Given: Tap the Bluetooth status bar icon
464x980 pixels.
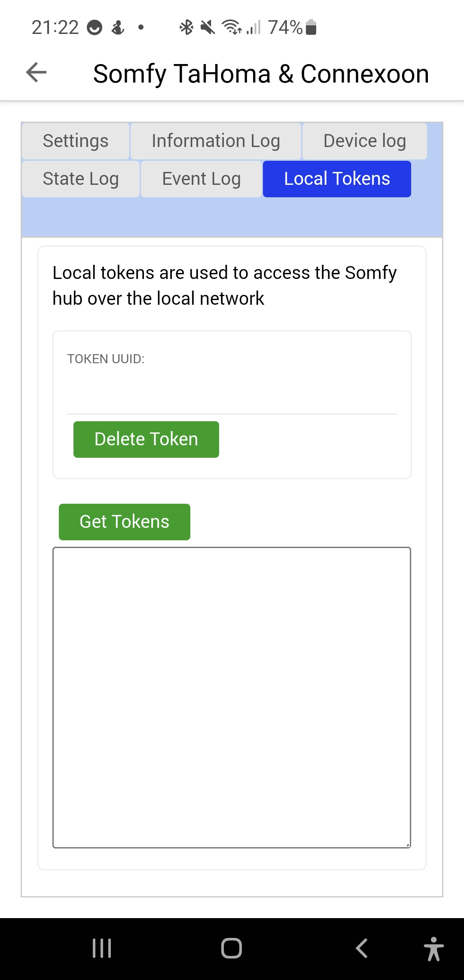Looking at the screenshot, I should pos(186,28).
